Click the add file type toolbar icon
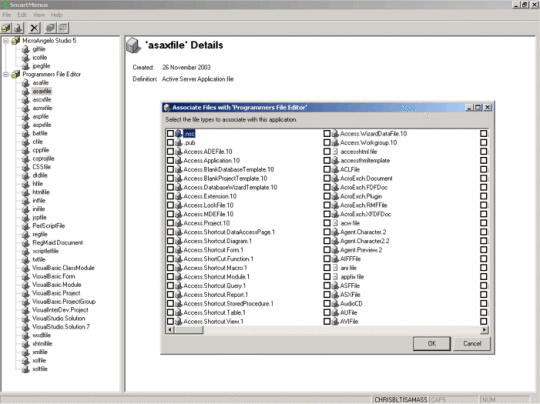Image resolution: width=540 pixels, height=404 pixels. tap(19, 28)
